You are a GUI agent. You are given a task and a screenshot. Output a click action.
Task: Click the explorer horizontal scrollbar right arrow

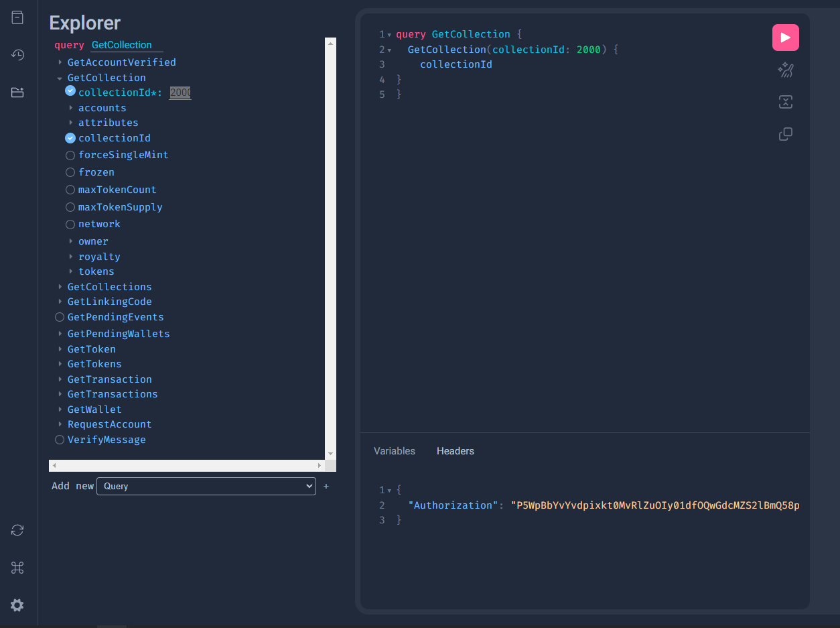point(320,465)
